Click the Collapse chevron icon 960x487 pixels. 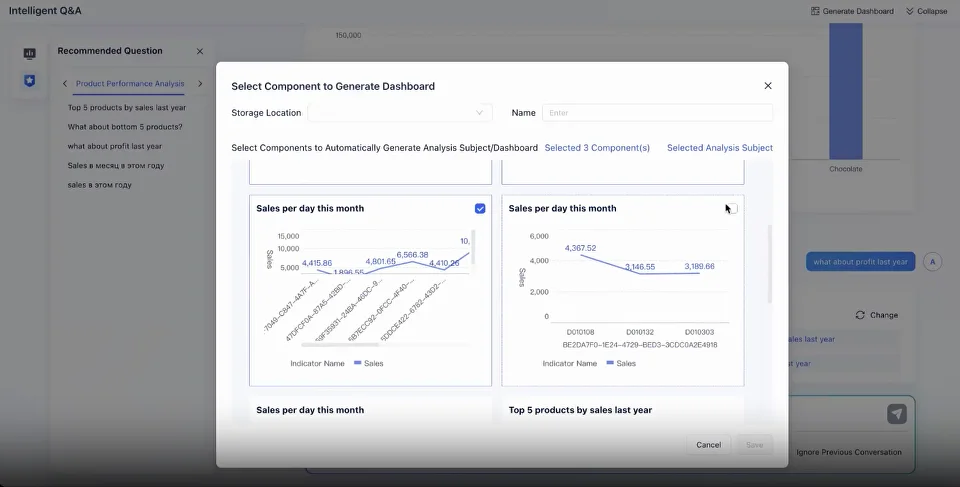point(910,11)
